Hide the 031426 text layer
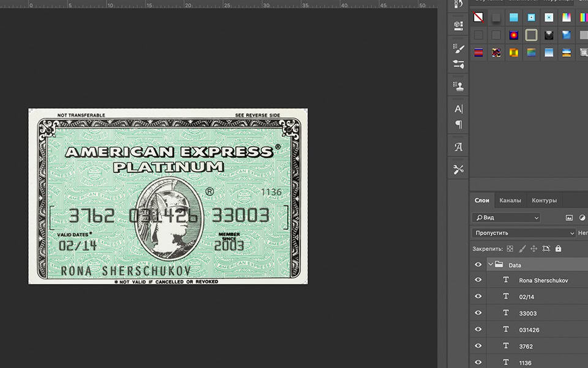This screenshot has height=368, width=588. pyautogui.click(x=478, y=330)
